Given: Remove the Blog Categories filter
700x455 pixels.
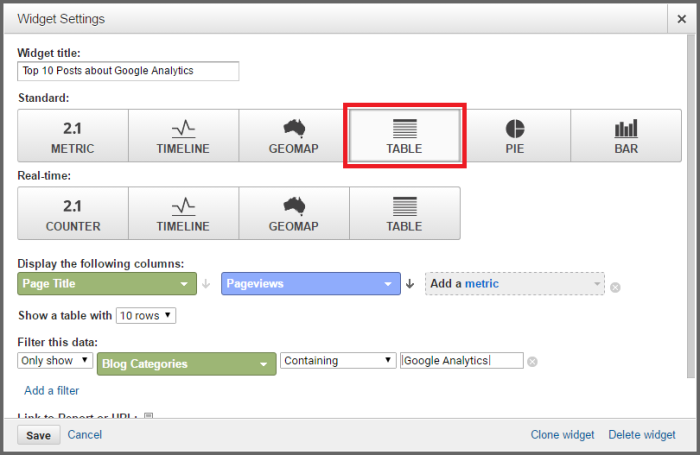Looking at the screenshot, I should pos(532,361).
